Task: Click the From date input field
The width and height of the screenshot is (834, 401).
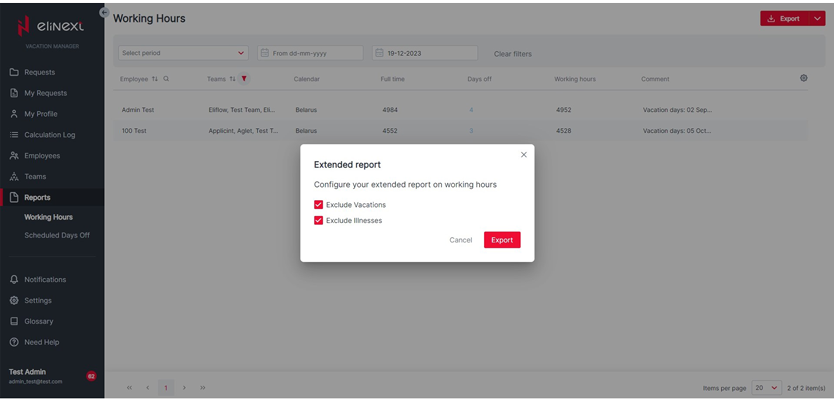Action: (x=310, y=53)
